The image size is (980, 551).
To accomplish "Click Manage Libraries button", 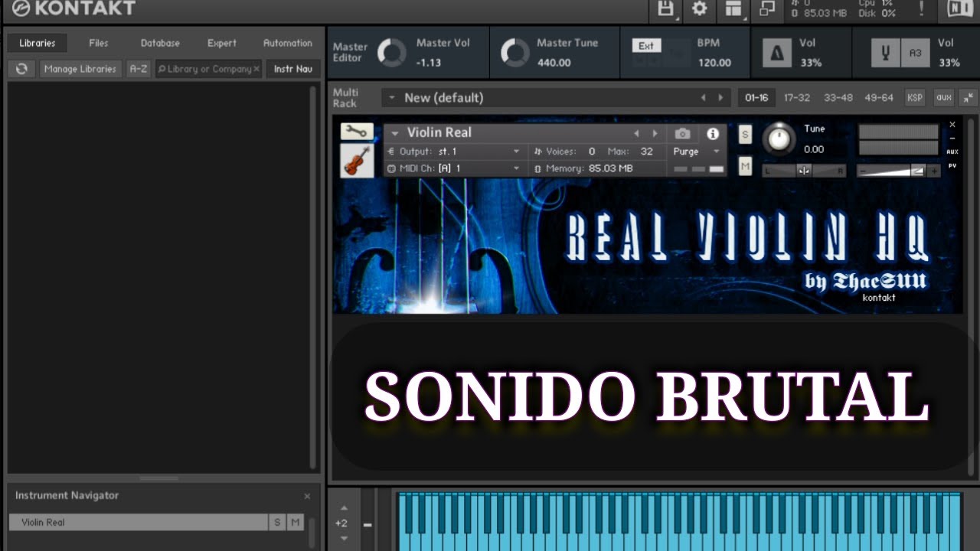I will tap(80, 69).
